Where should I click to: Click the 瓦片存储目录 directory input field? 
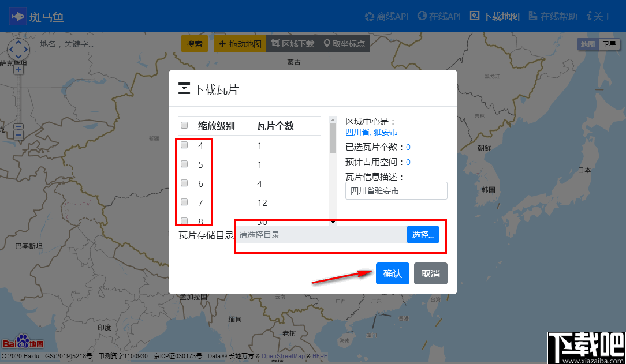[318, 234]
